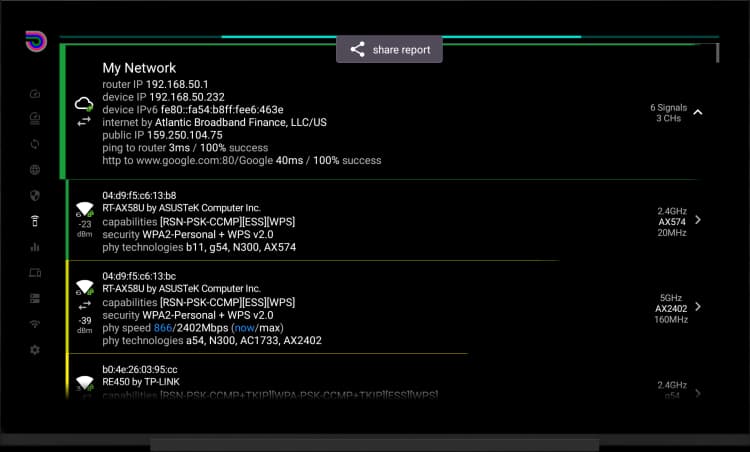Viewport: 750px width, 452px height.
Task: Open the server list page in sidebar
Action: coord(35,298)
